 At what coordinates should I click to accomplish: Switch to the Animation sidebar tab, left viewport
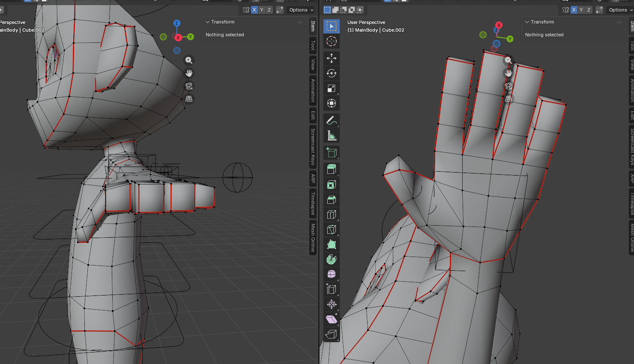coord(313,90)
